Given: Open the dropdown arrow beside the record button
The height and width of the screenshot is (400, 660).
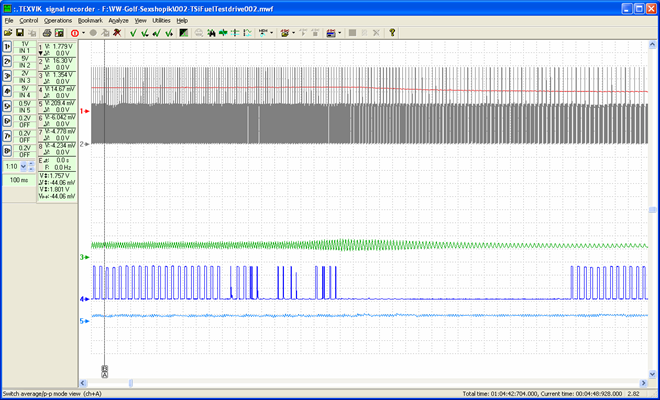Looking at the screenshot, I should tap(84, 33).
